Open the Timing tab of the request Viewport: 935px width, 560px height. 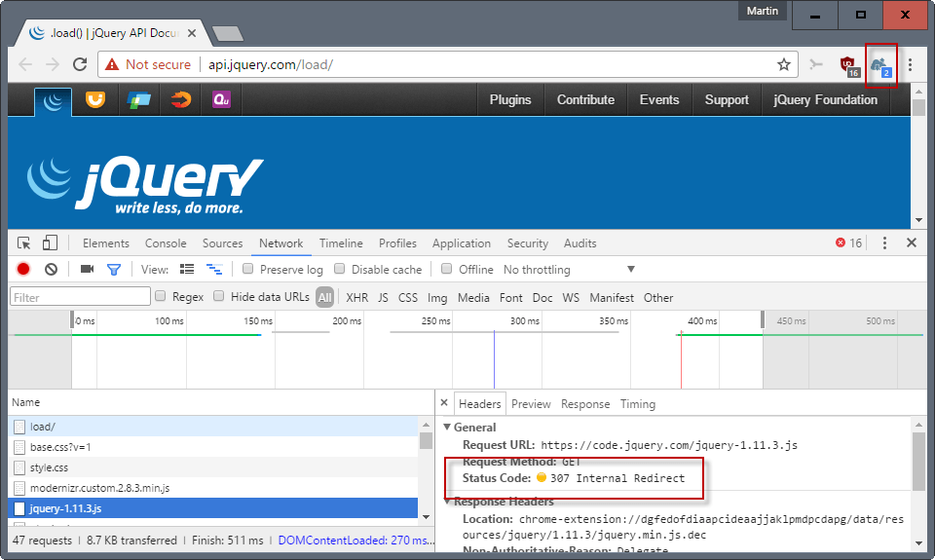click(x=637, y=404)
